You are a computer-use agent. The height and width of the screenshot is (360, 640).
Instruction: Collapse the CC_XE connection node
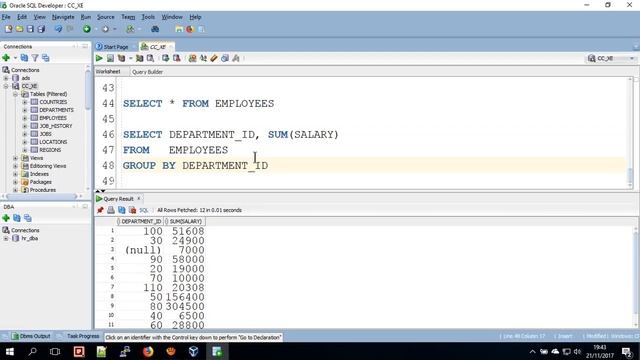pos(6,86)
